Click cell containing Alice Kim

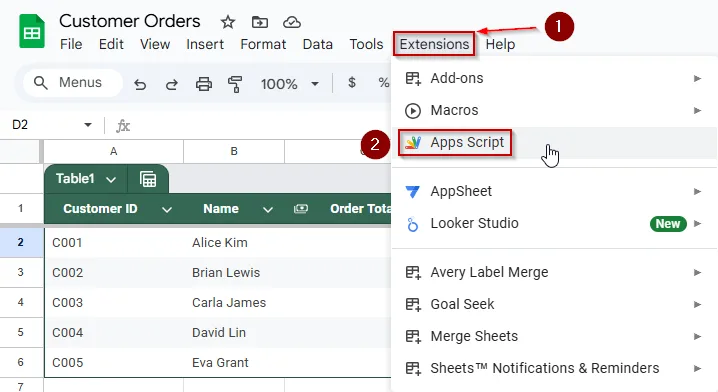click(x=234, y=242)
